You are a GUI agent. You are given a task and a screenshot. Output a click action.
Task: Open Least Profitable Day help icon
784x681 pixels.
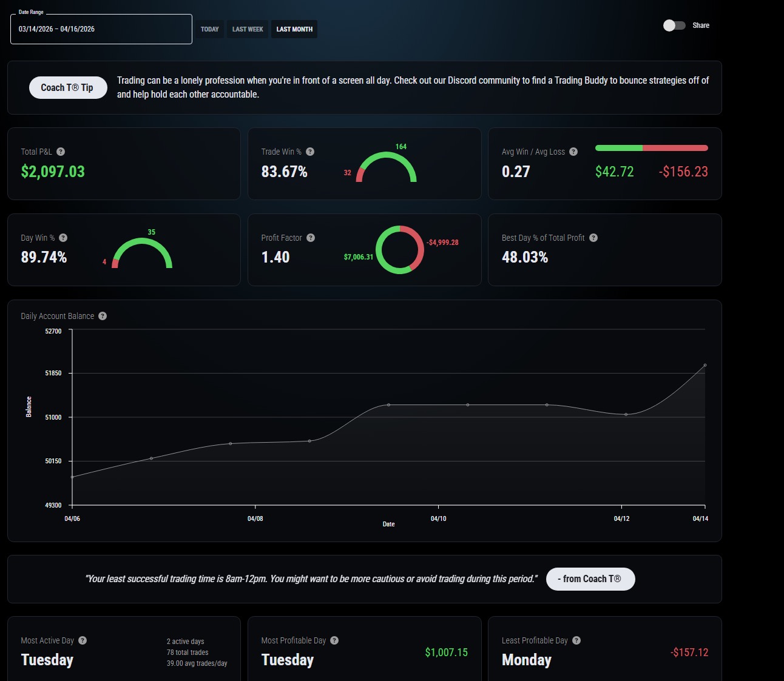pos(576,640)
